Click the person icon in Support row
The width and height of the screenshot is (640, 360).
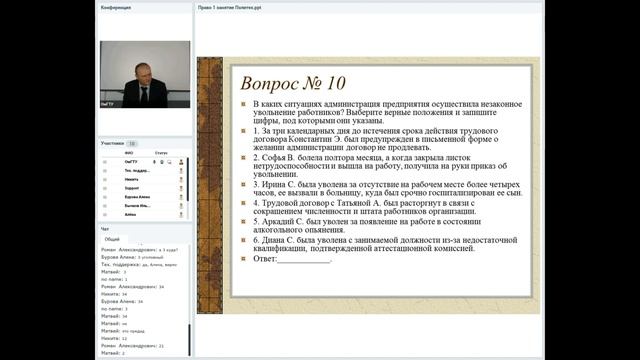[x=181, y=188]
